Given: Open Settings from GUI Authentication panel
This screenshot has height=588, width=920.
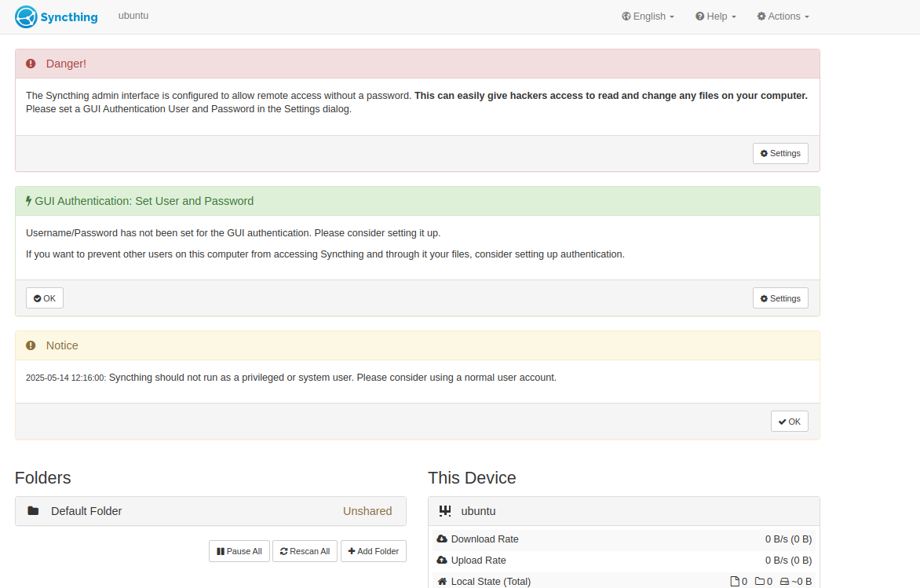Looking at the screenshot, I should point(780,298).
